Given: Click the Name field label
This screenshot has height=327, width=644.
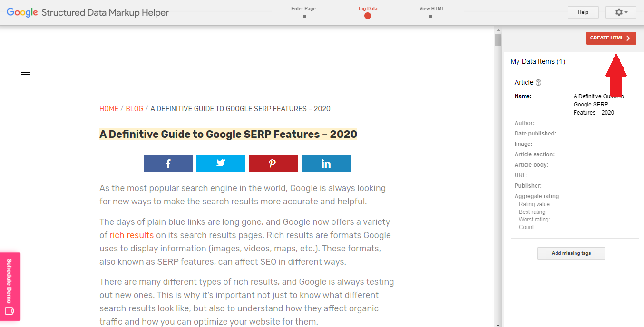Looking at the screenshot, I should (x=523, y=96).
